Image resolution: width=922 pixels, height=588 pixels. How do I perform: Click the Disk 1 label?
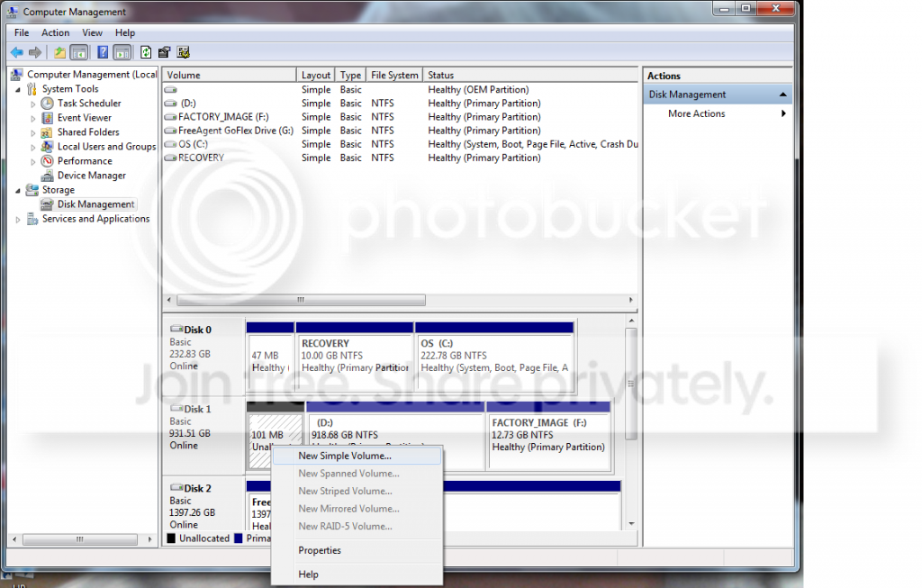(x=197, y=409)
